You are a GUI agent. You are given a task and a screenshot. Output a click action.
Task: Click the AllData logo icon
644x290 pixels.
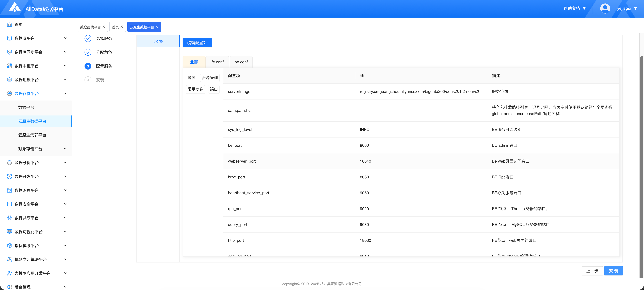click(x=15, y=7)
